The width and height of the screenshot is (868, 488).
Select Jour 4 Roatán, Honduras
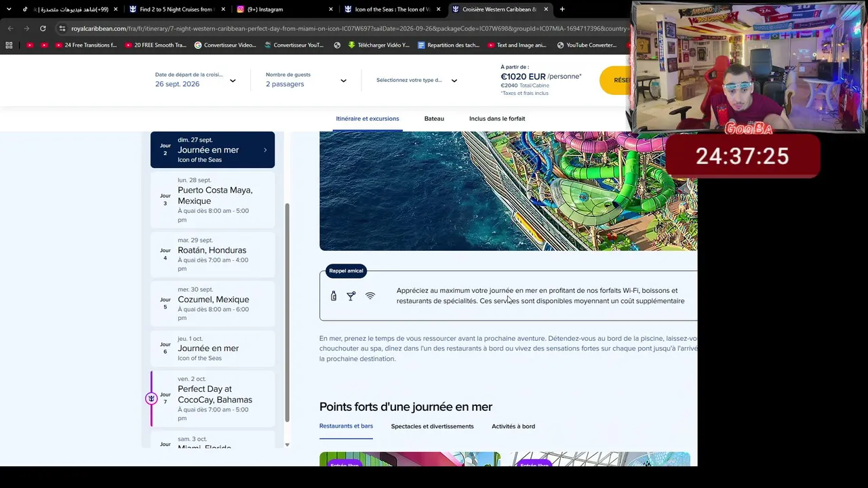tap(212, 254)
